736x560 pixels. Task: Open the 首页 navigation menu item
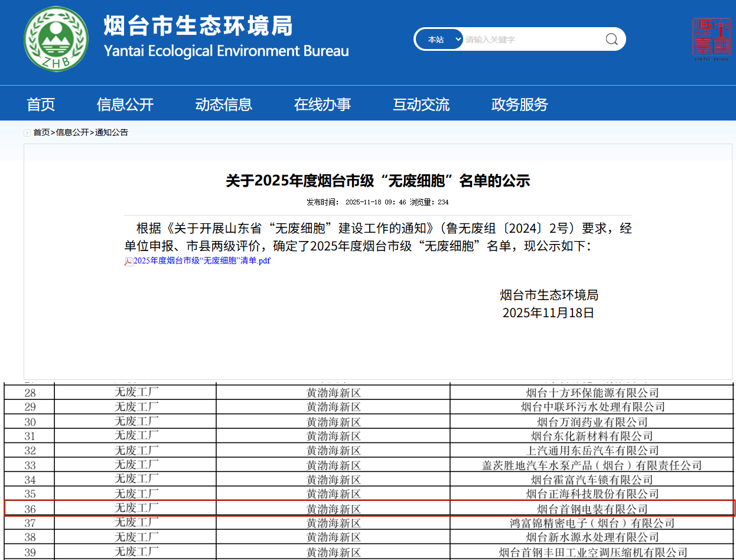pos(41,105)
